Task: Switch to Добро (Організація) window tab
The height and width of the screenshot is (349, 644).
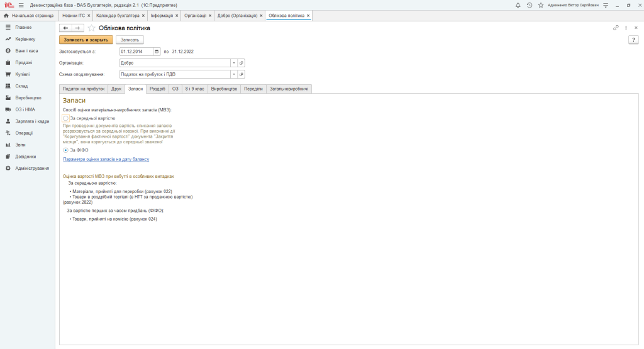Action: (x=237, y=16)
